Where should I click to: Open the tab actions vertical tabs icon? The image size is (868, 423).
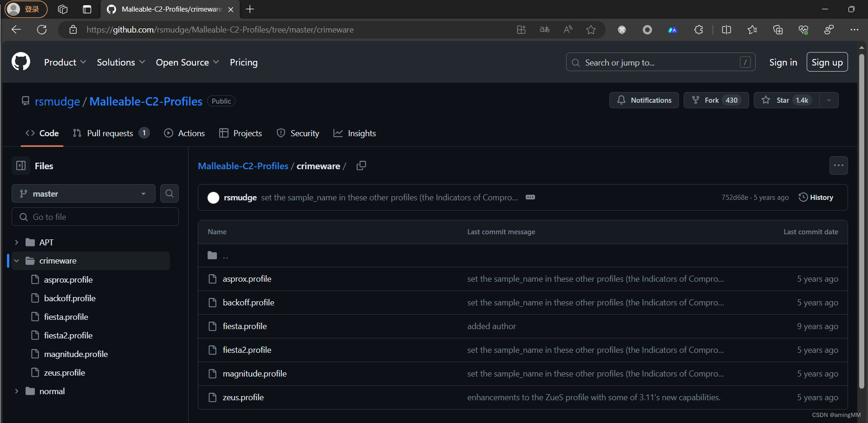tap(87, 9)
